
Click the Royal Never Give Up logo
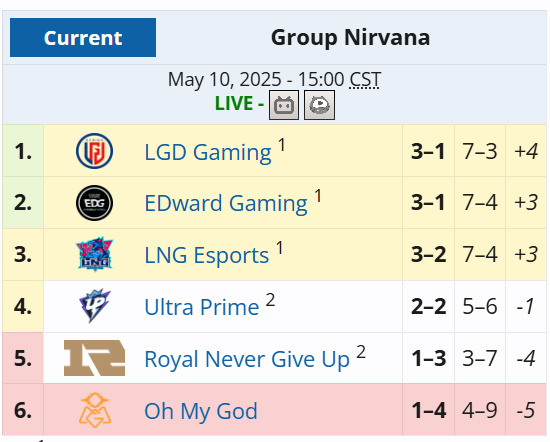pos(94,358)
